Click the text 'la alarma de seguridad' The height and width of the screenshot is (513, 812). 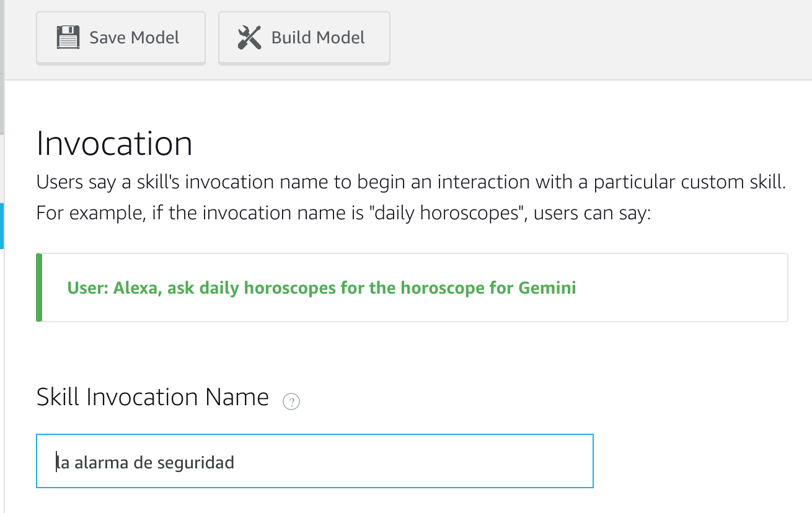[x=145, y=462]
